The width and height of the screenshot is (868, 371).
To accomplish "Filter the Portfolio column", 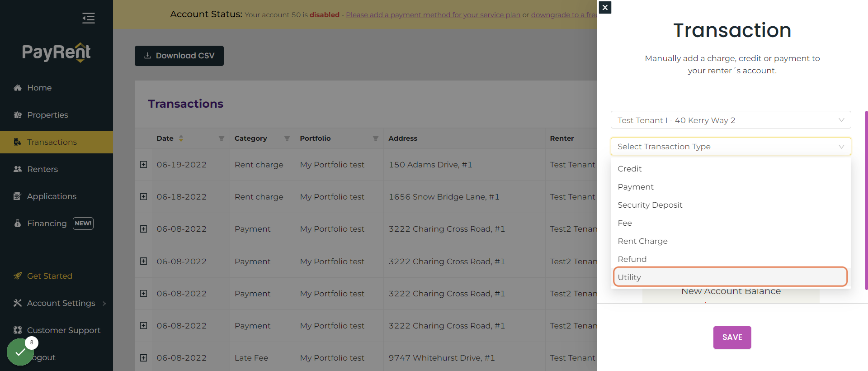I will point(376,138).
